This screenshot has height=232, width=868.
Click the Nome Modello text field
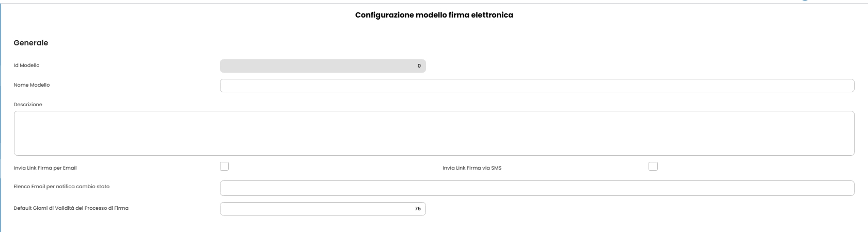[537, 86]
